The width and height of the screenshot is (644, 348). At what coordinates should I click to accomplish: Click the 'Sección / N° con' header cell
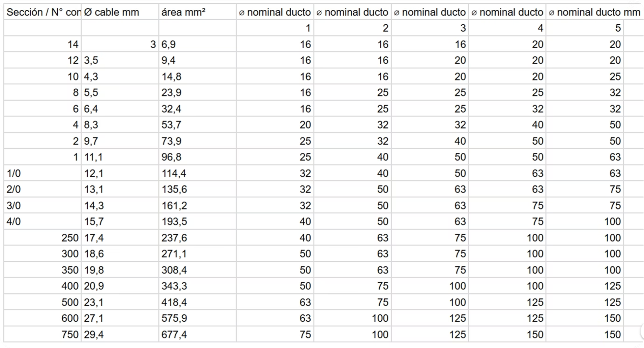coord(43,12)
